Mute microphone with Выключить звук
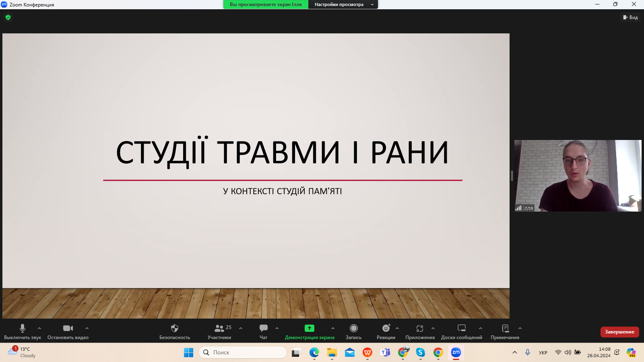The image size is (644, 362). pos(23,329)
